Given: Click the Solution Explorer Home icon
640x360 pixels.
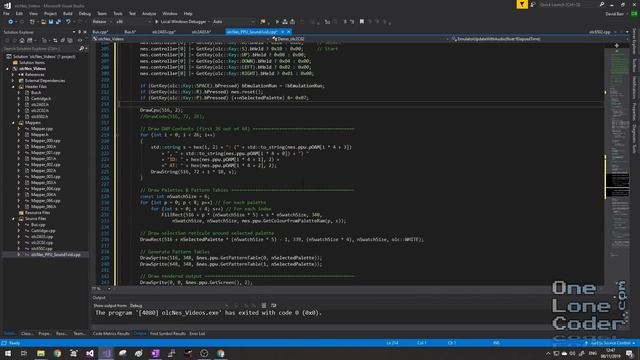Looking at the screenshot, I should (x=22, y=40).
